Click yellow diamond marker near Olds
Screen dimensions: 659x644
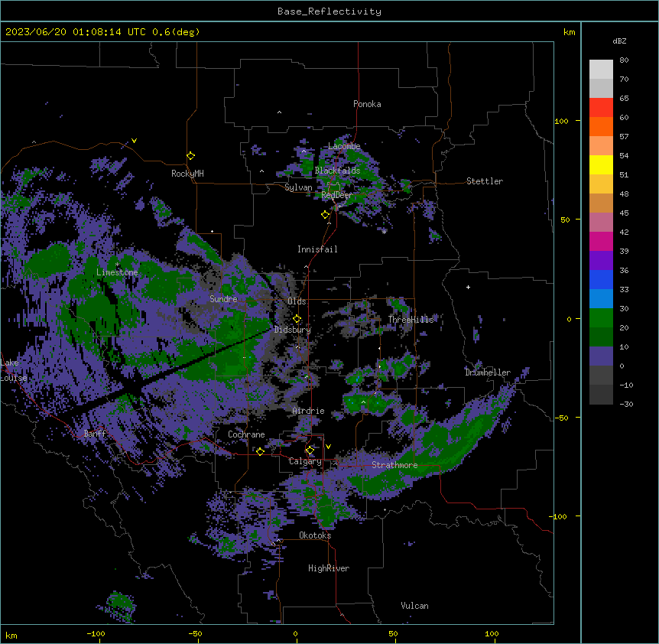click(x=297, y=319)
